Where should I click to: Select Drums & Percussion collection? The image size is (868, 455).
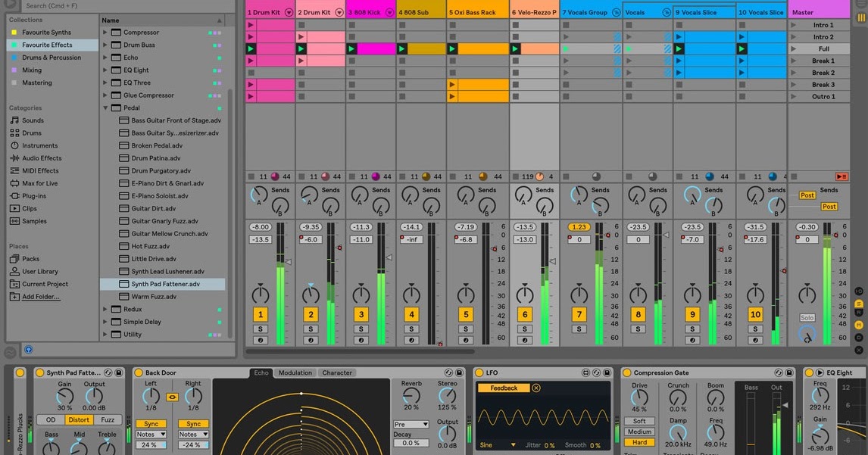click(x=52, y=58)
